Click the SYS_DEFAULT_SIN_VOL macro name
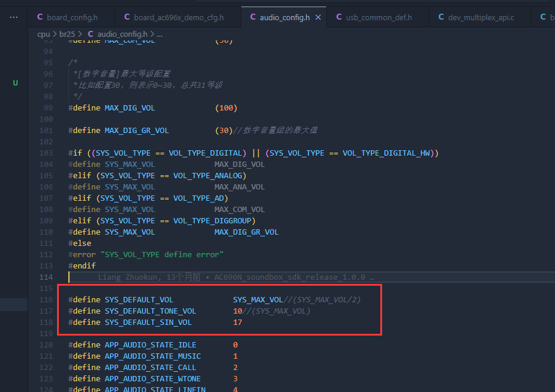This screenshot has width=555, height=392. (x=148, y=323)
